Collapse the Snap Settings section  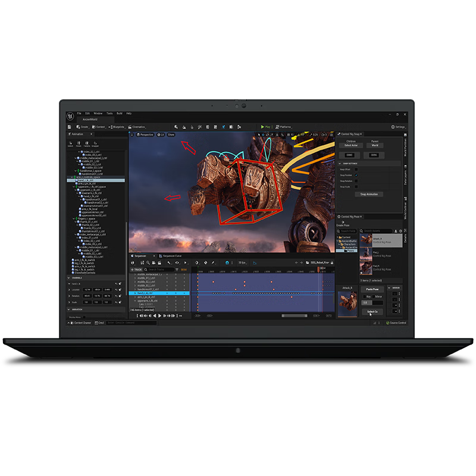click(340, 164)
